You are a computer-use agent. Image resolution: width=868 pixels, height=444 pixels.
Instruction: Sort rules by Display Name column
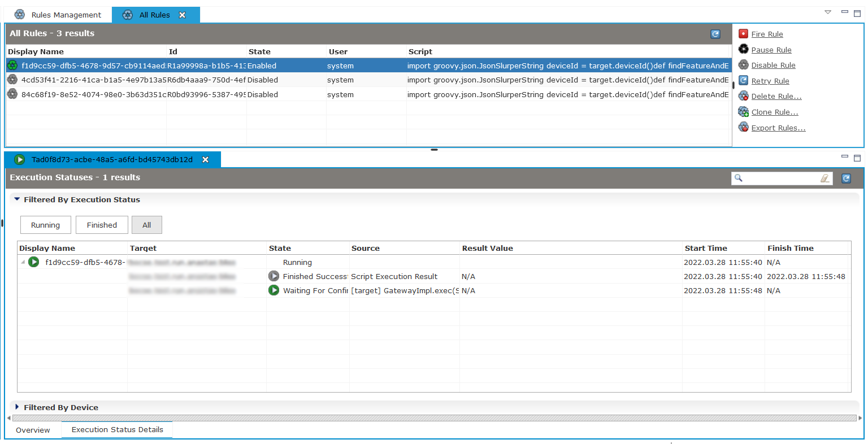[86, 51]
